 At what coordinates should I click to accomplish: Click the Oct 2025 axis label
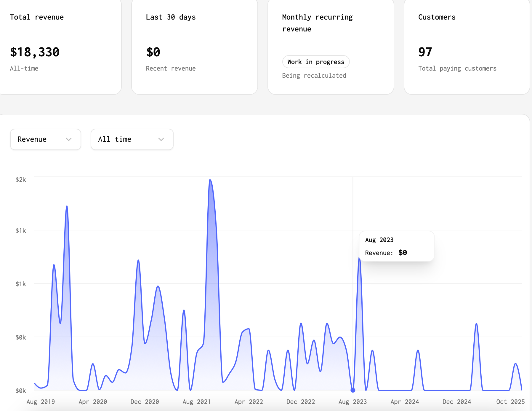pos(510,402)
